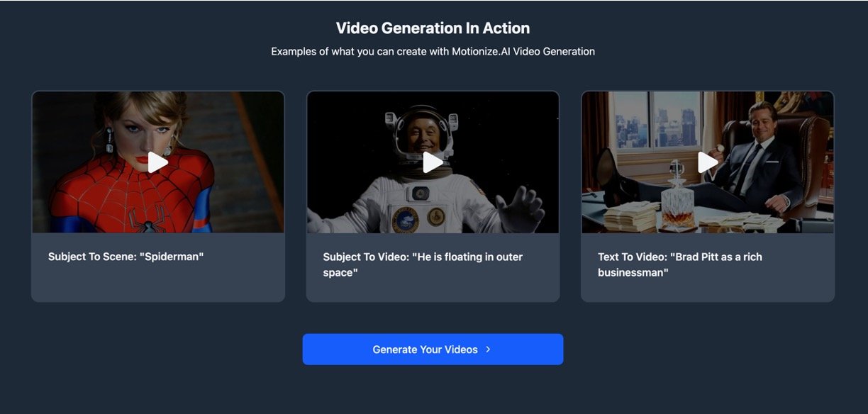
Task: Click the empty card area below the Spiderman caption
Action: (157, 284)
